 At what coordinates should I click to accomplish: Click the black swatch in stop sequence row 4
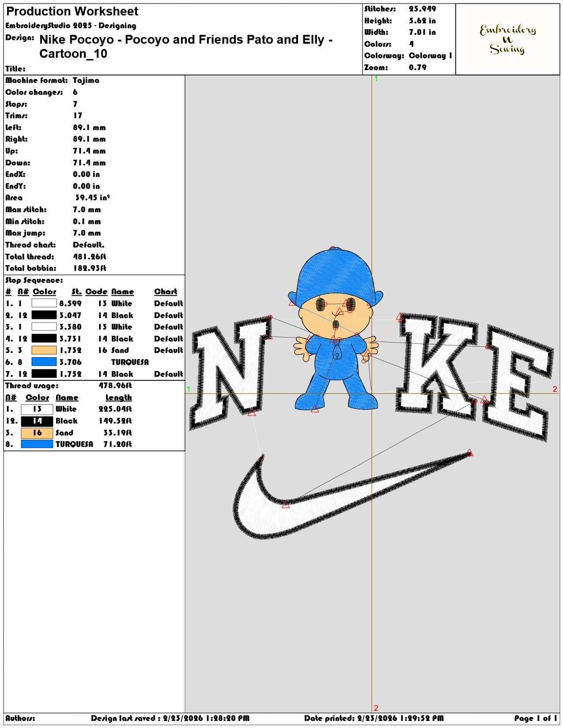tap(44, 338)
